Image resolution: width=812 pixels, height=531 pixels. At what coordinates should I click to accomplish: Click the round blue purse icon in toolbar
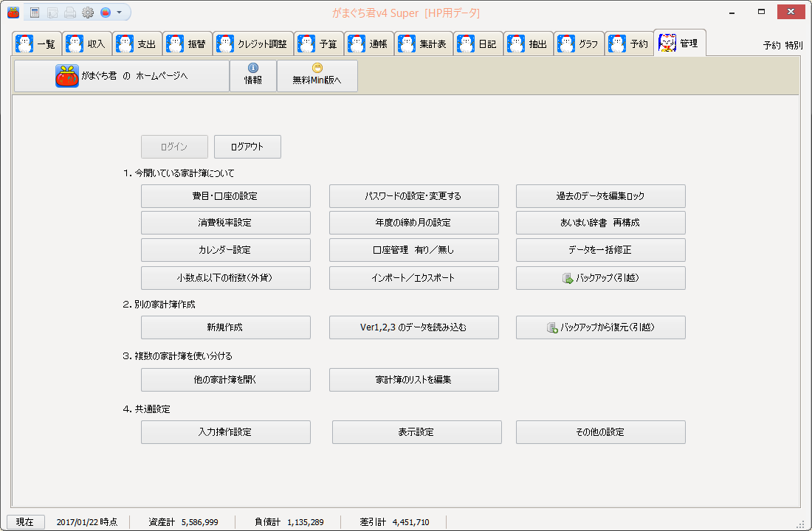pos(105,13)
